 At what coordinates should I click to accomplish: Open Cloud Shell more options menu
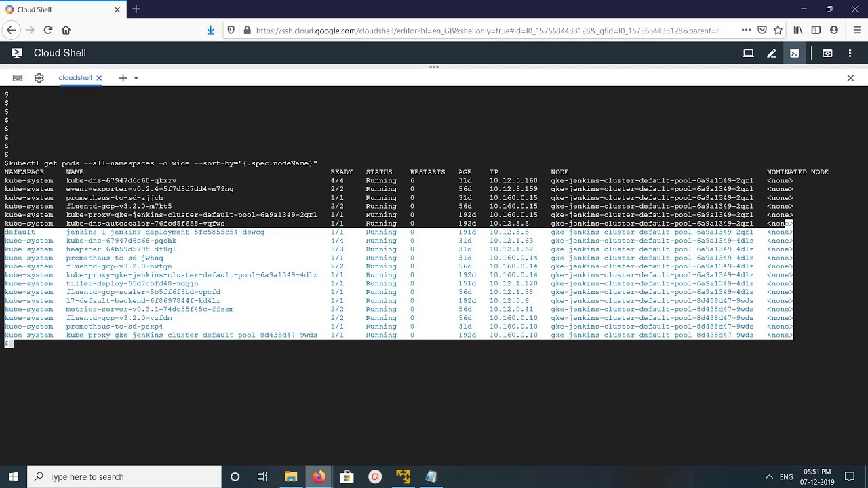(x=850, y=53)
